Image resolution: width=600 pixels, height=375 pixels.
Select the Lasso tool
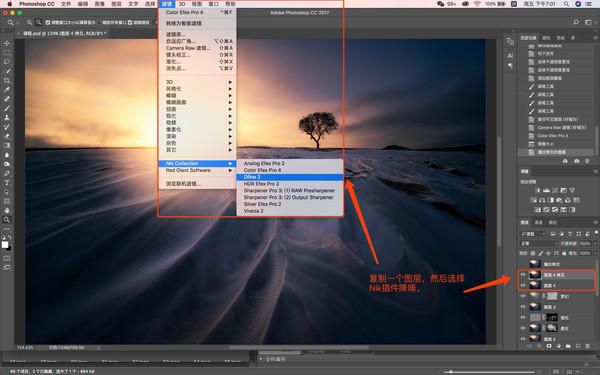point(7,62)
